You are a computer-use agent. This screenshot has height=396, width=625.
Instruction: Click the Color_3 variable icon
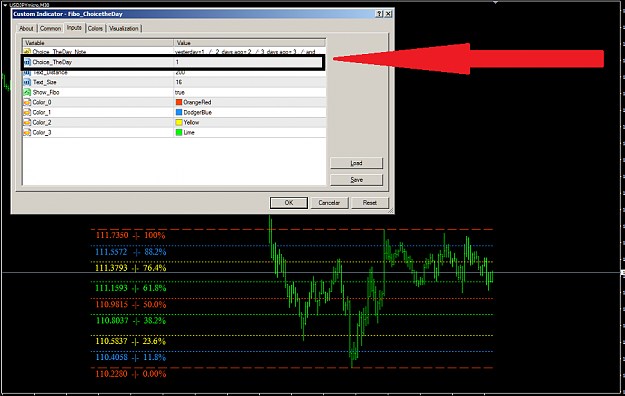click(x=27, y=132)
